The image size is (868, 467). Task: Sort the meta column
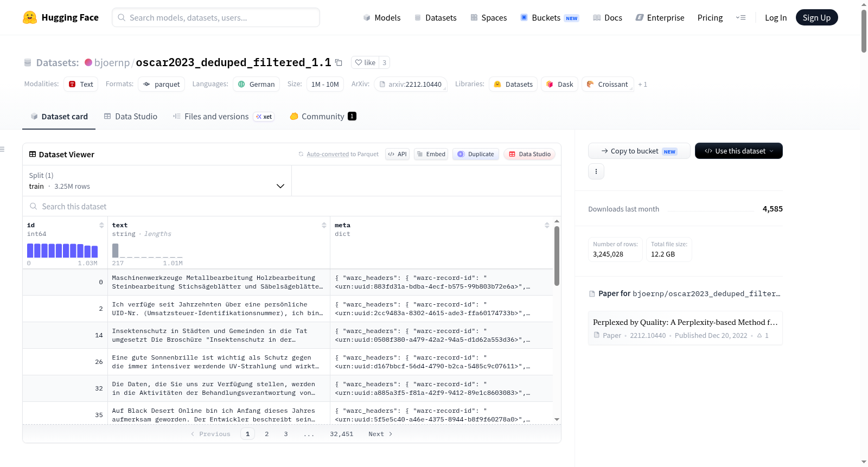tap(547, 225)
